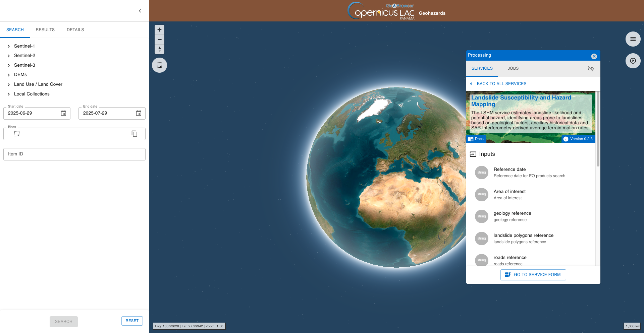The width and height of the screenshot is (644, 333).
Task: Toggle the unlink icon in Processing panel
Action: pos(591,69)
